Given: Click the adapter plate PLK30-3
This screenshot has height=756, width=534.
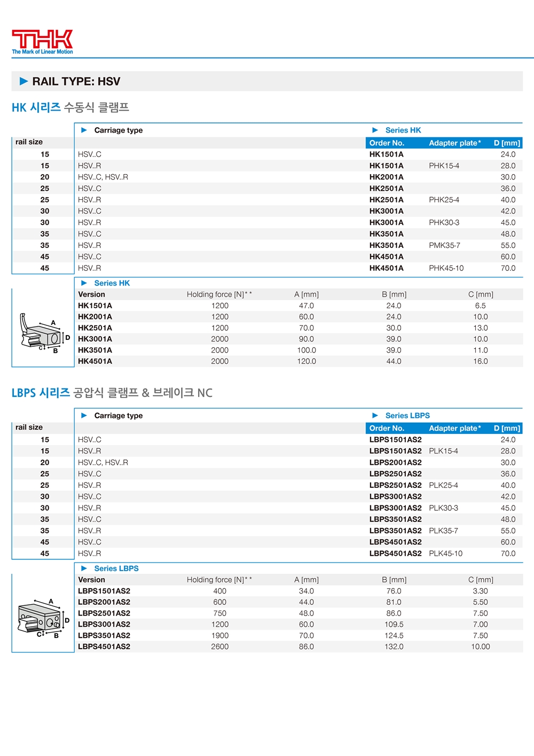Looking at the screenshot, I should point(443,508).
